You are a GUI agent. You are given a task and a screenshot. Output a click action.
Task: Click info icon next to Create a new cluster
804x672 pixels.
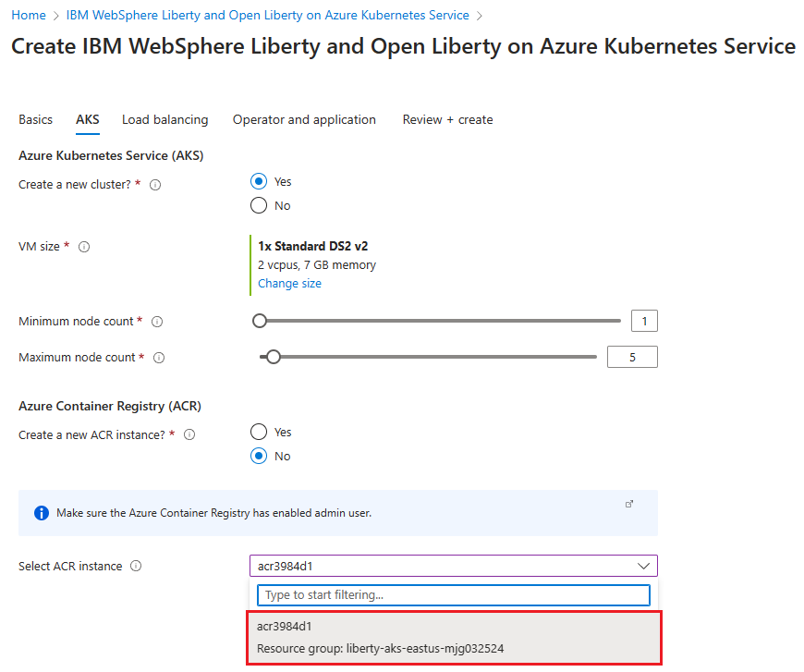click(155, 185)
